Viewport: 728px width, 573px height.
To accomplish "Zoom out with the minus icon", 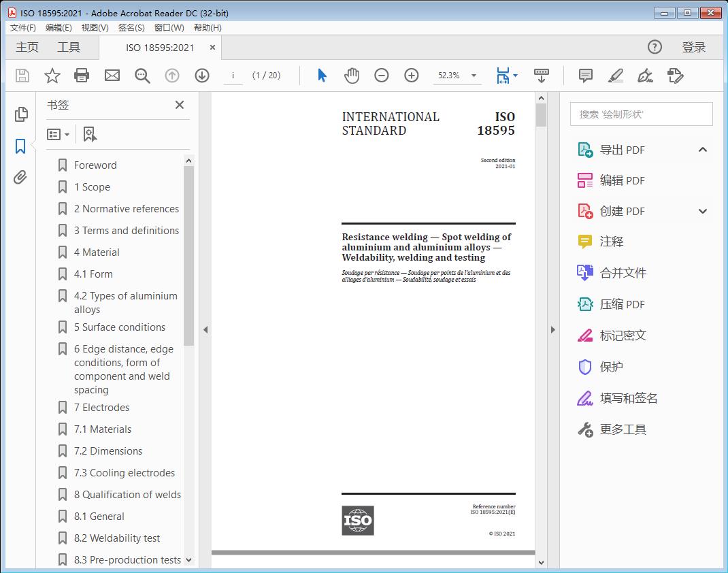I will [382, 76].
